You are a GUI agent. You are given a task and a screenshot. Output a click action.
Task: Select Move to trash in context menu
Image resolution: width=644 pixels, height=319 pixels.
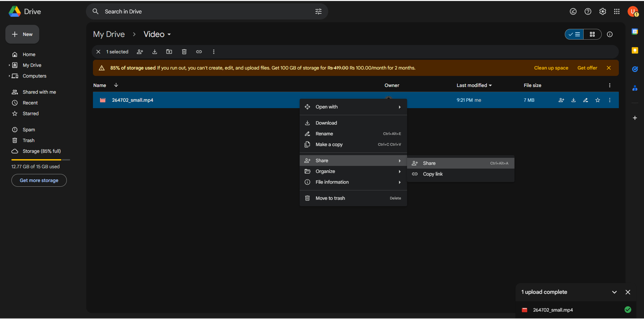[330, 198]
